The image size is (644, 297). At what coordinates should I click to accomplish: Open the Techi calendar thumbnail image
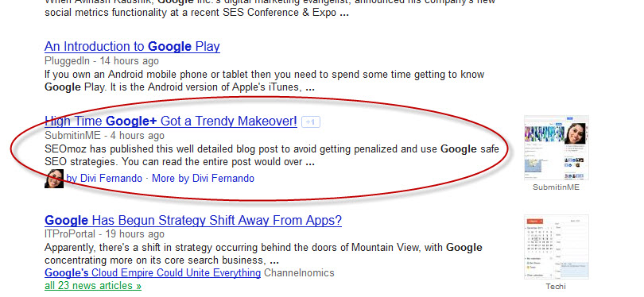click(x=556, y=247)
